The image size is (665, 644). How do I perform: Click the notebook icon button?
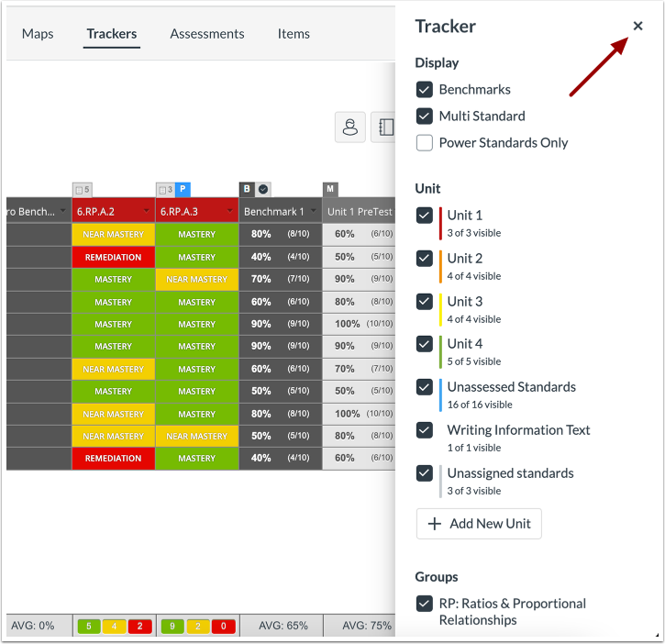[x=383, y=127]
